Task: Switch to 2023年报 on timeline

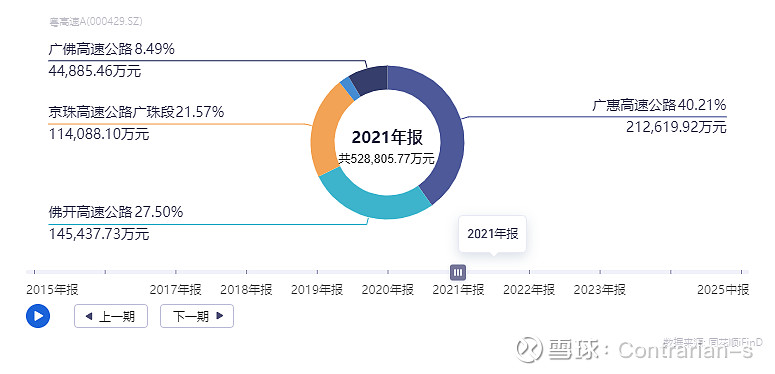Action: (600, 290)
